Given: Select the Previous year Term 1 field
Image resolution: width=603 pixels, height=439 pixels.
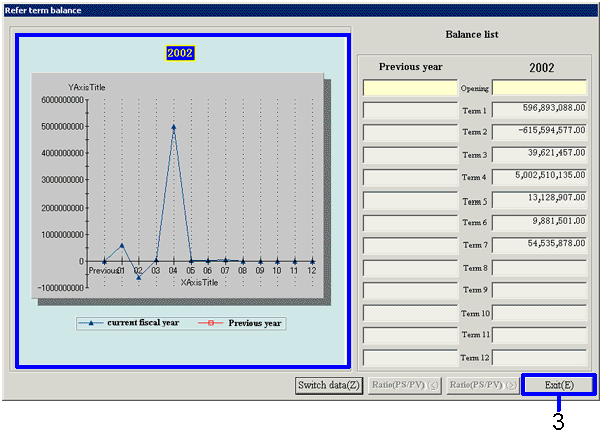Looking at the screenshot, I should tap(408, 110).
